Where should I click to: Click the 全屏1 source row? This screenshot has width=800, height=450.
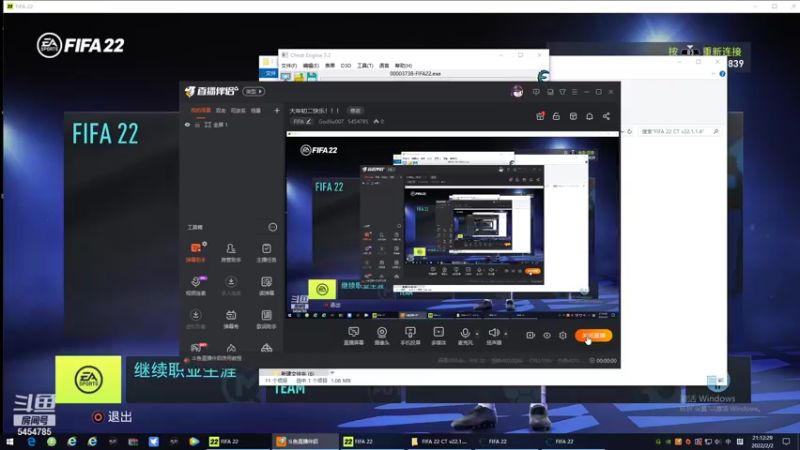231,124
